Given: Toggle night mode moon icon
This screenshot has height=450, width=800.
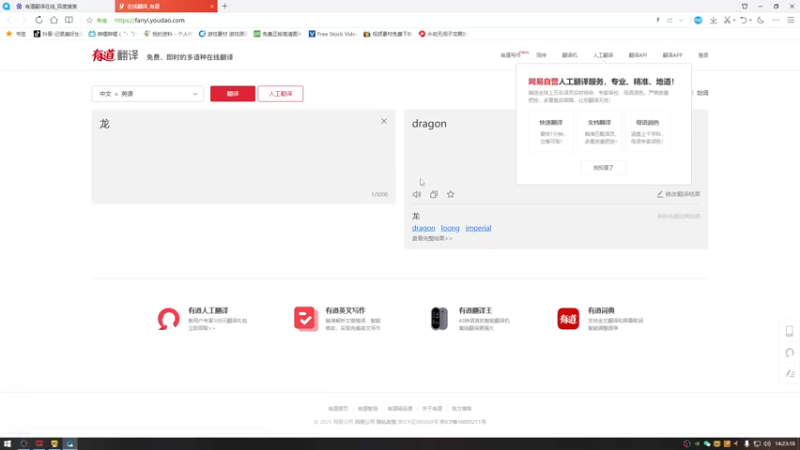Looking at the screenshot, I should coord(761,20).
